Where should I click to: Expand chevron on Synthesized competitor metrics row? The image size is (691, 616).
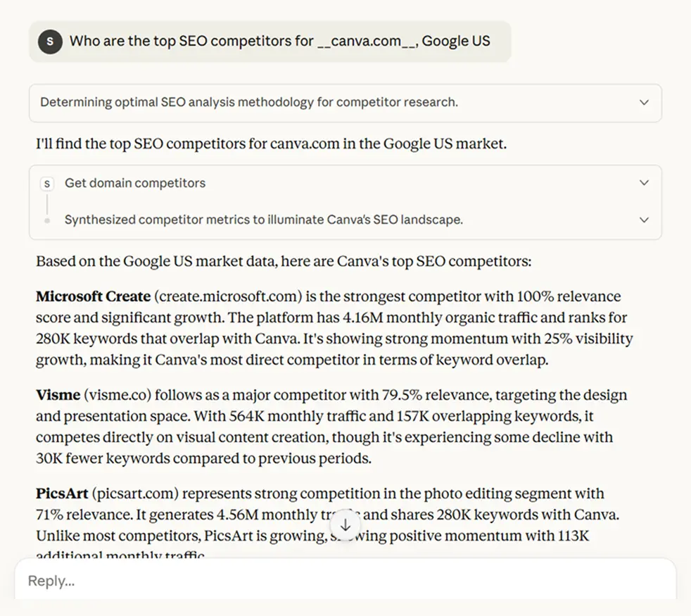pos(643,220)
